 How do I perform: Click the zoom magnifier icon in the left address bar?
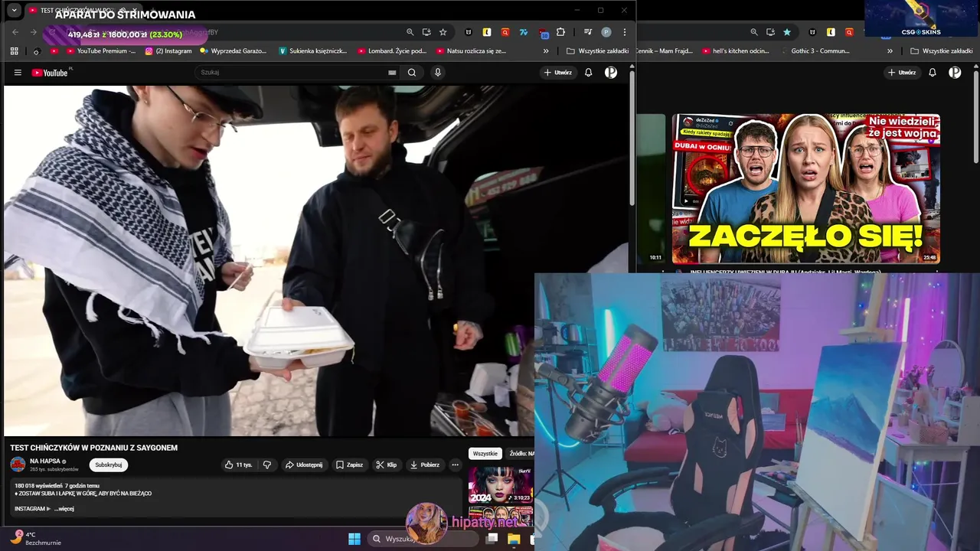(x=410, y=32)
